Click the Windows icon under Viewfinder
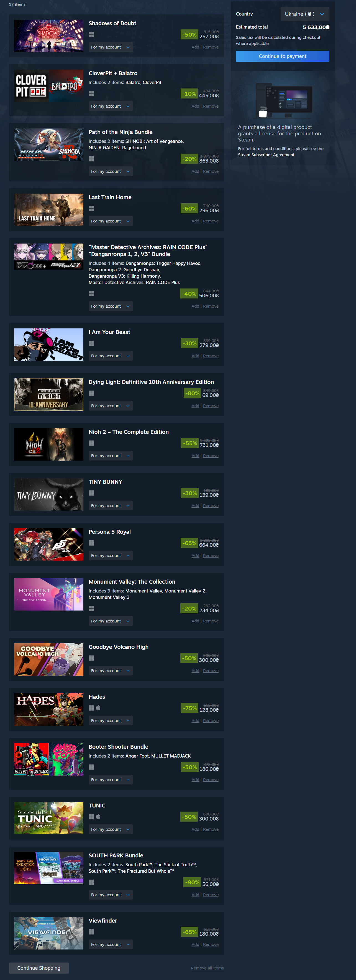The height and width of the screenshot is (980, 356). (x=91, y=932)
